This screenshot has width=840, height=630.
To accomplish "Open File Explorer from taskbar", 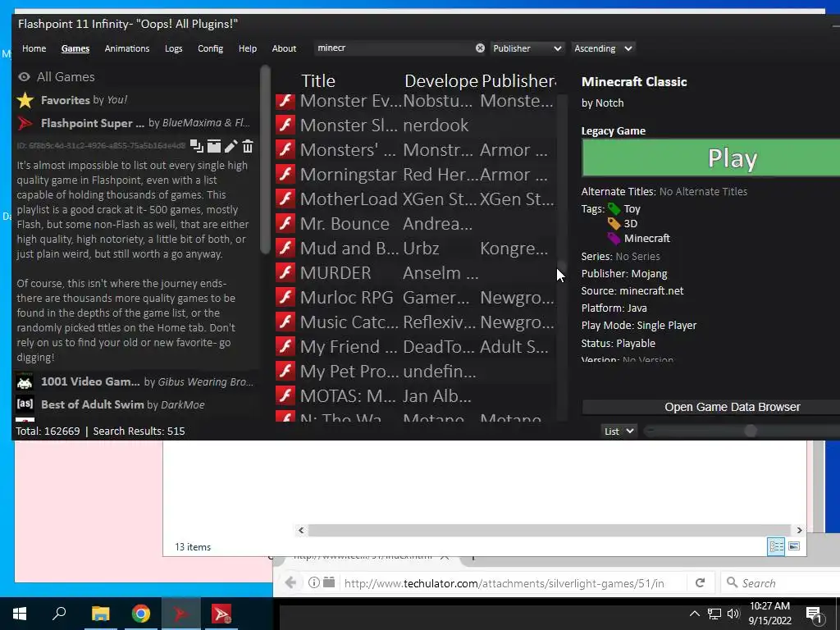I will [x=100, y=614].
